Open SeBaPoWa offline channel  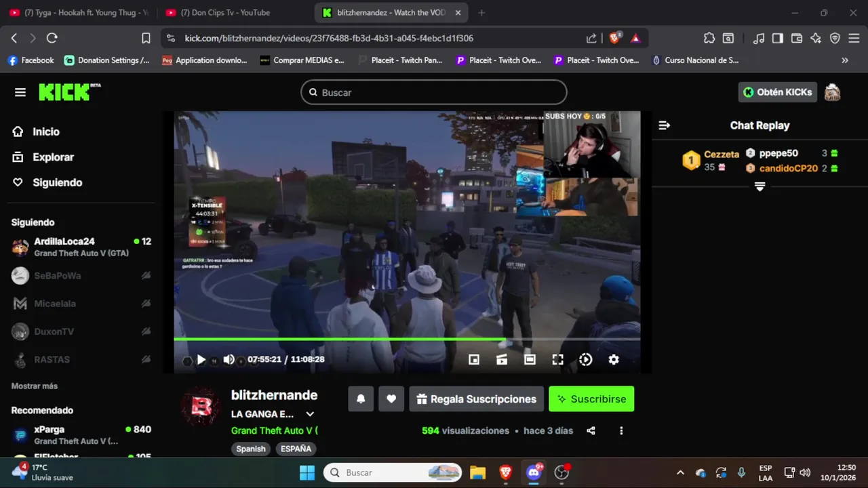pyautogui.click(x=81, y=275)
